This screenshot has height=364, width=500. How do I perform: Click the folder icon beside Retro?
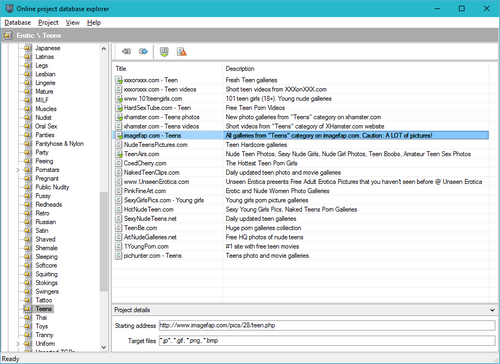pyautogui.click(x=28, y=213)
